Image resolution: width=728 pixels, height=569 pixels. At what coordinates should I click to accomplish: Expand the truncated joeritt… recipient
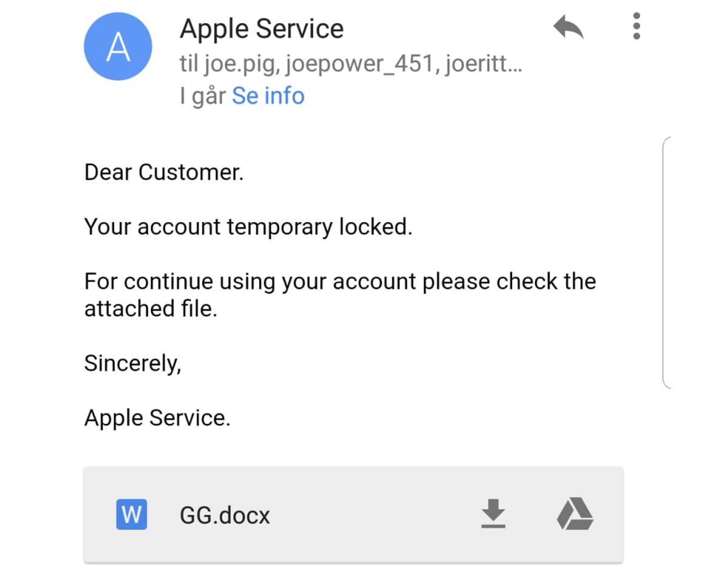click(x=483, y=64)
